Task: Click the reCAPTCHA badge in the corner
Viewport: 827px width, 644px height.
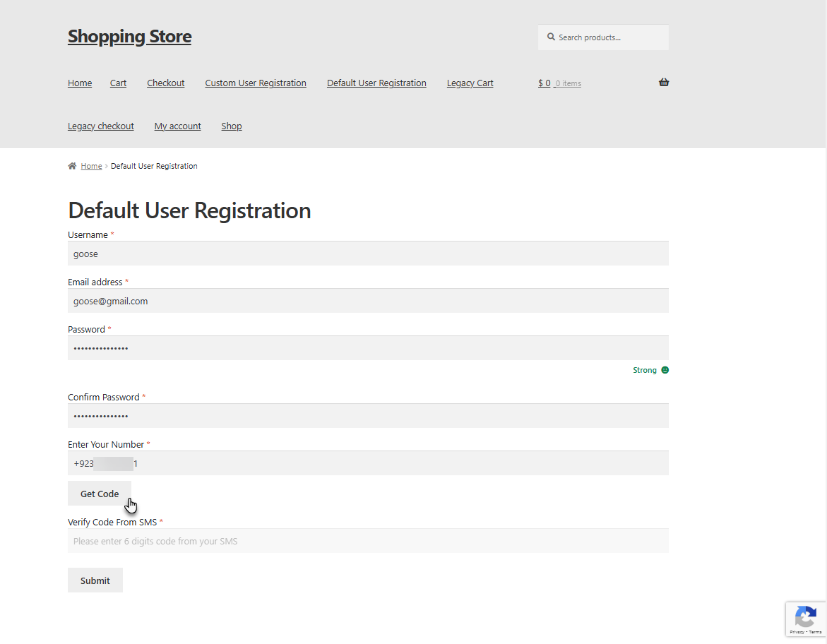Action: [805, 619]
